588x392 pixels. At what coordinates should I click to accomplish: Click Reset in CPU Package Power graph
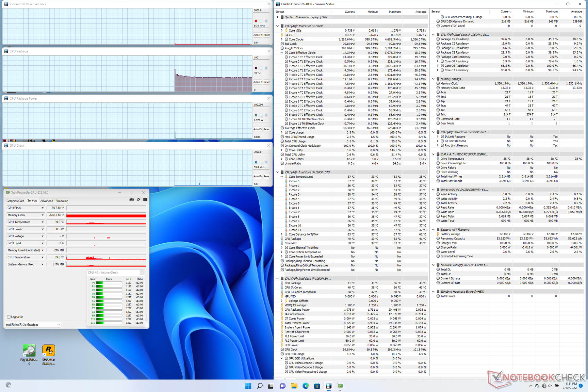(x=267, y=129)
